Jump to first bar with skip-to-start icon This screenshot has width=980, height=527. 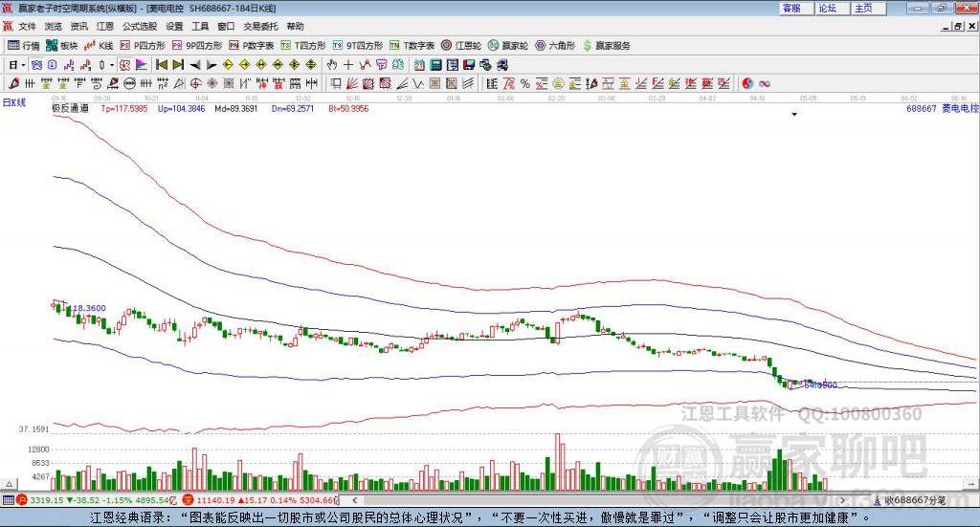click(161, 65)
